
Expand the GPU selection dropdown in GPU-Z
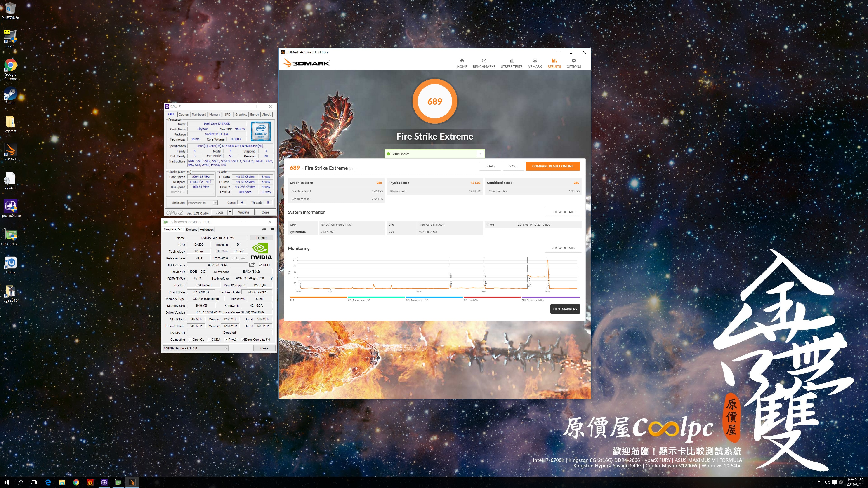point(196,348)
